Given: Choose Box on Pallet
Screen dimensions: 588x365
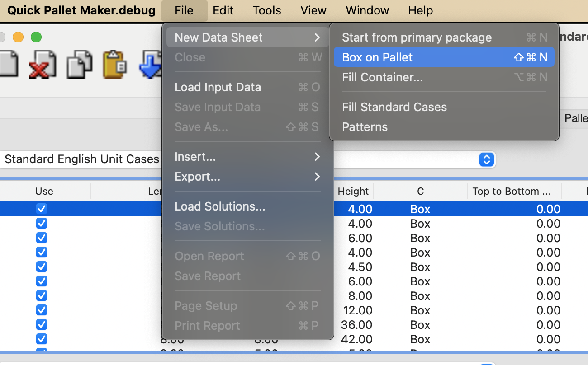Looking at the screenshot, I should [x=444, y=57].
